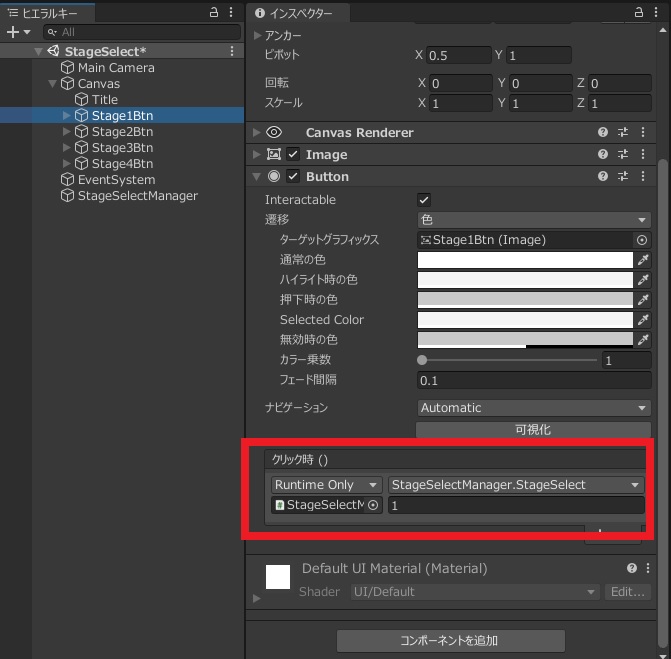Expand Stage3Btn children

[x=66, y=148]
